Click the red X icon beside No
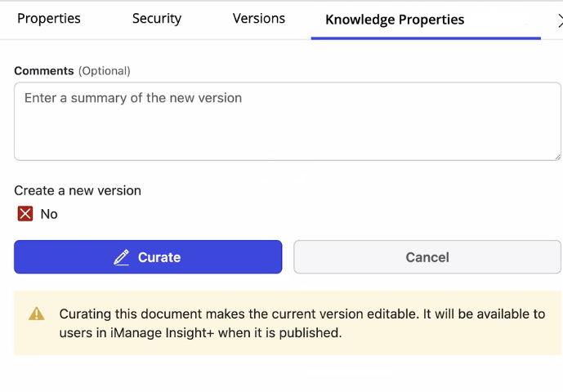The width and height of the screenshot is (563, 392). (x=25, y=214)
